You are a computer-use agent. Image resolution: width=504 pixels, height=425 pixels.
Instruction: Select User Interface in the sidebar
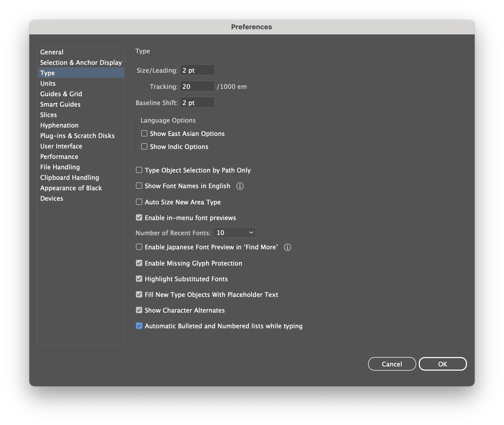click(x=61, y=146)
